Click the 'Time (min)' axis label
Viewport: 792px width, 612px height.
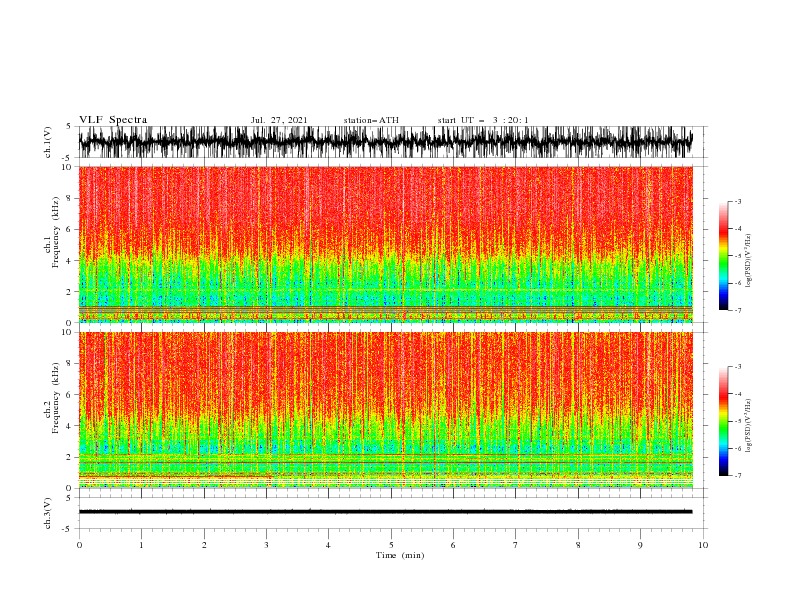point(400,555)
